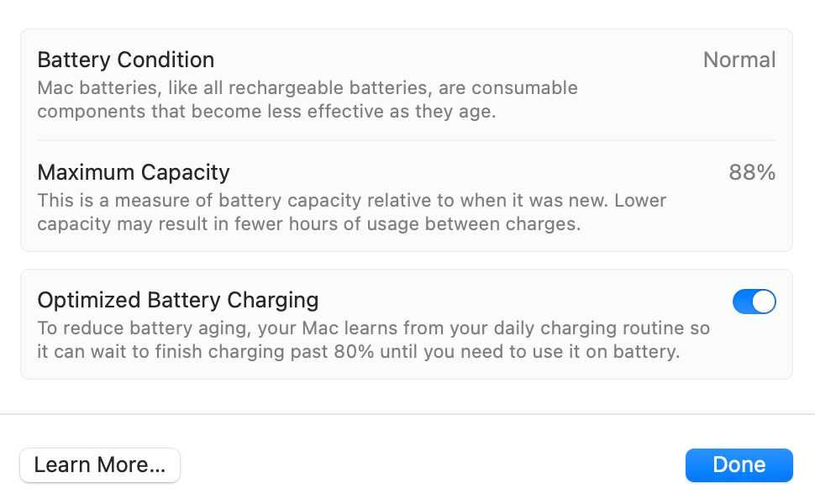Click the Normal battery condition status
Screen dimensions: 815x504
coord(739,60)
